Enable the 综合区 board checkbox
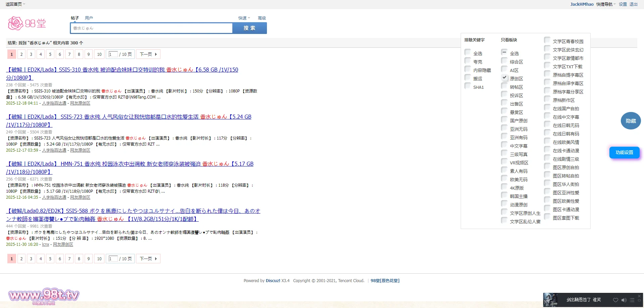The image size is (644, 308). [x=504, y=61]
